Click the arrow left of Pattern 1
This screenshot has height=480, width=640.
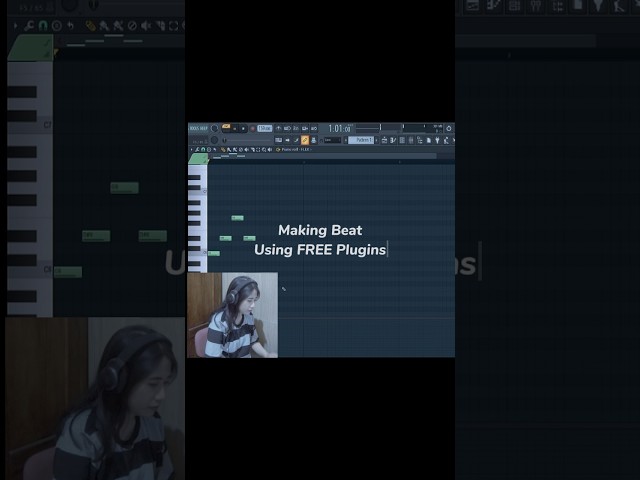tap(346, 140)
